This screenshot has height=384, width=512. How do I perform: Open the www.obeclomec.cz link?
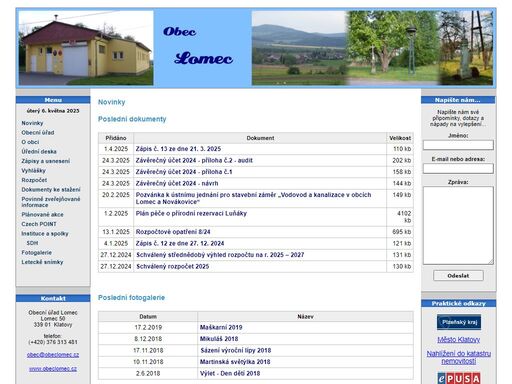coord(53,369)
